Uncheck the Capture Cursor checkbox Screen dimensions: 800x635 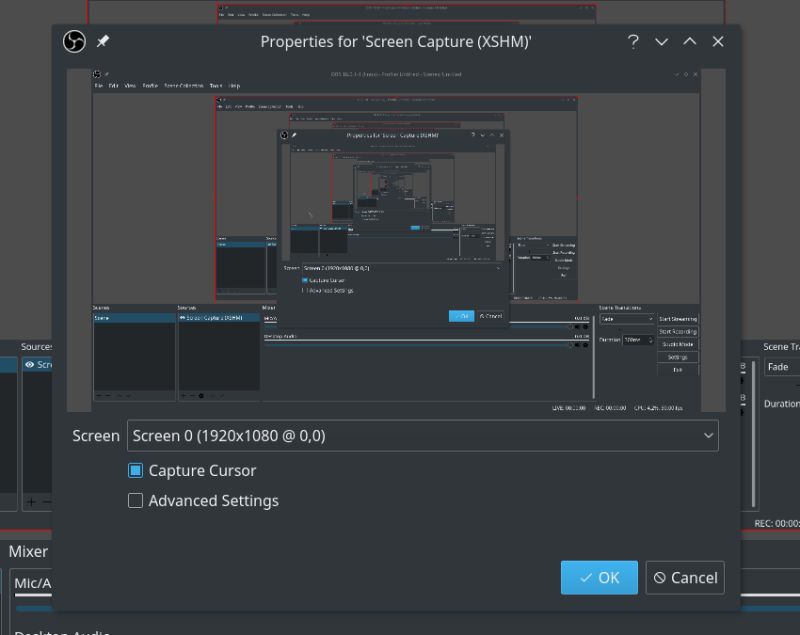pyautogui.click(x=136, y=470)
